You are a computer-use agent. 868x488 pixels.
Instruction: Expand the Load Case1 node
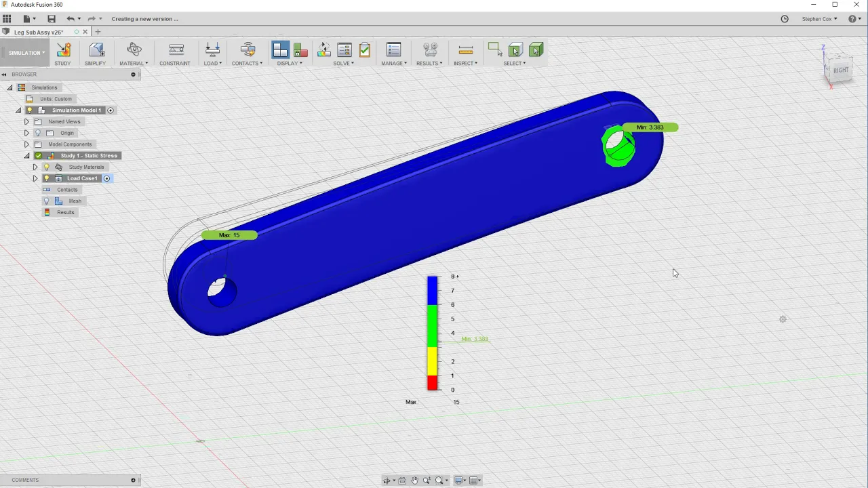click(x=35, y=178)
